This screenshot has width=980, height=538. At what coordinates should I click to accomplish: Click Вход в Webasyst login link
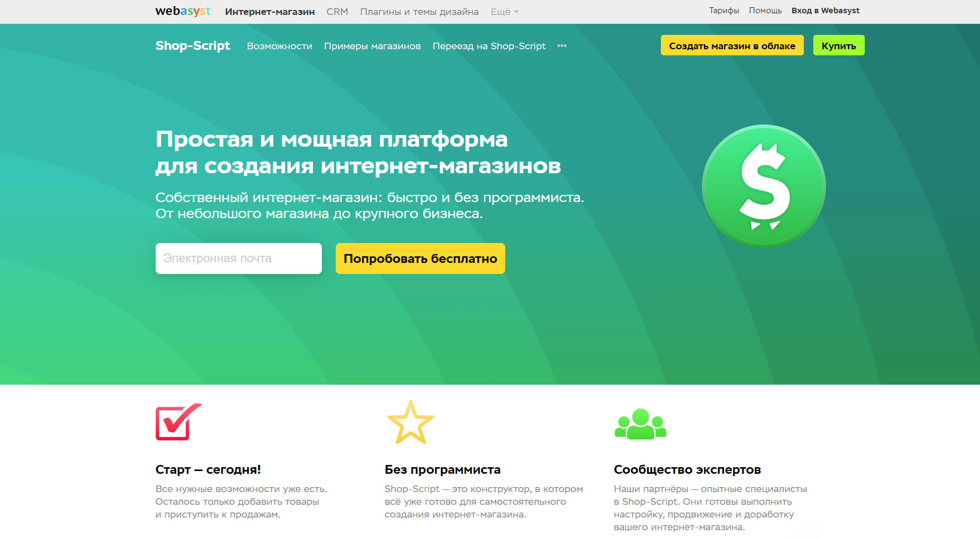(825, 11)
